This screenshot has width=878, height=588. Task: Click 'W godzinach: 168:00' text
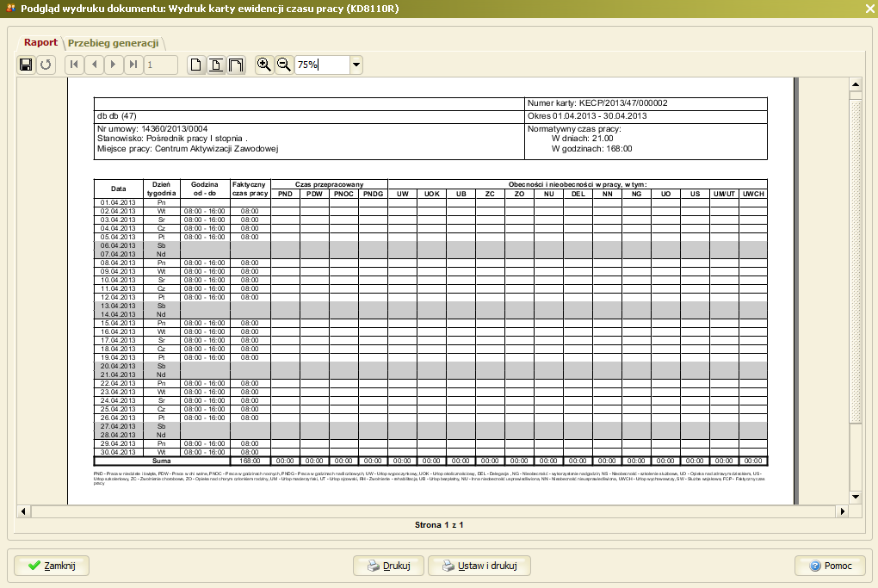pyautogui.click(x=591, y=149)
